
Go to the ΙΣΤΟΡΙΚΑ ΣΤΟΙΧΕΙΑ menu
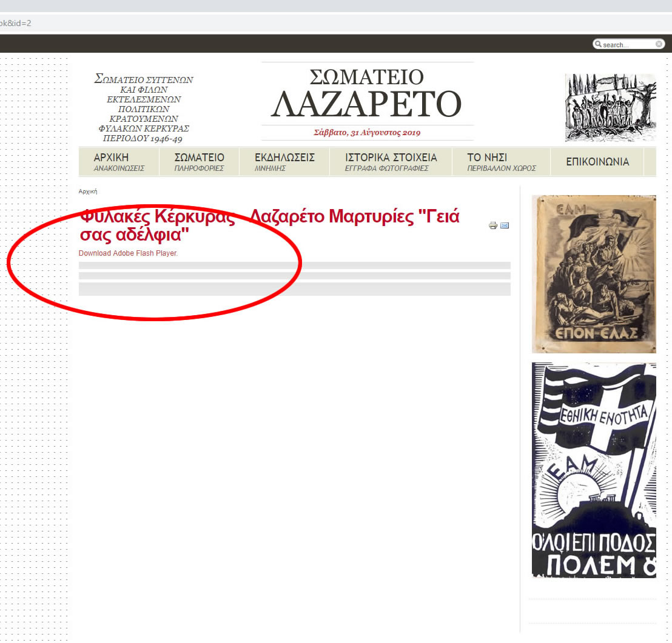pyautogui.click(x=391, y=162)
